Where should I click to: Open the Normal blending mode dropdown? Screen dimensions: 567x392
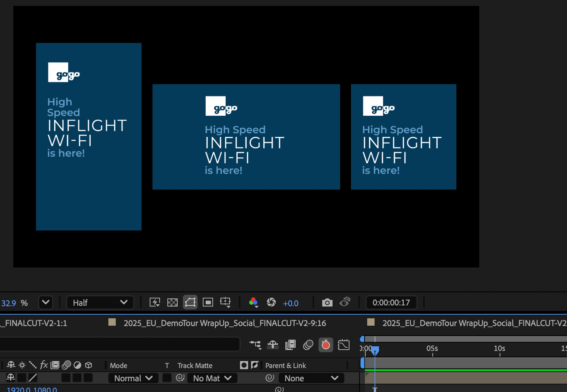133,378
